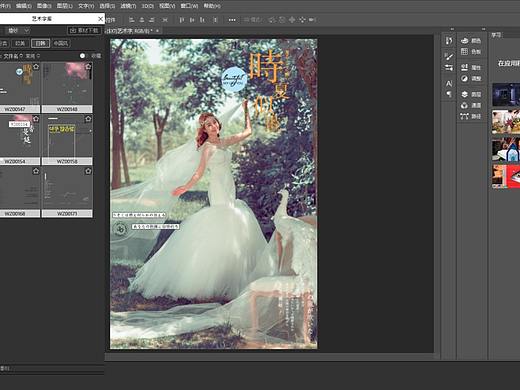Screen dimensions: 520x390
Task: Open the 滤镜 (Filter) menu
Action: click(128, 6)
